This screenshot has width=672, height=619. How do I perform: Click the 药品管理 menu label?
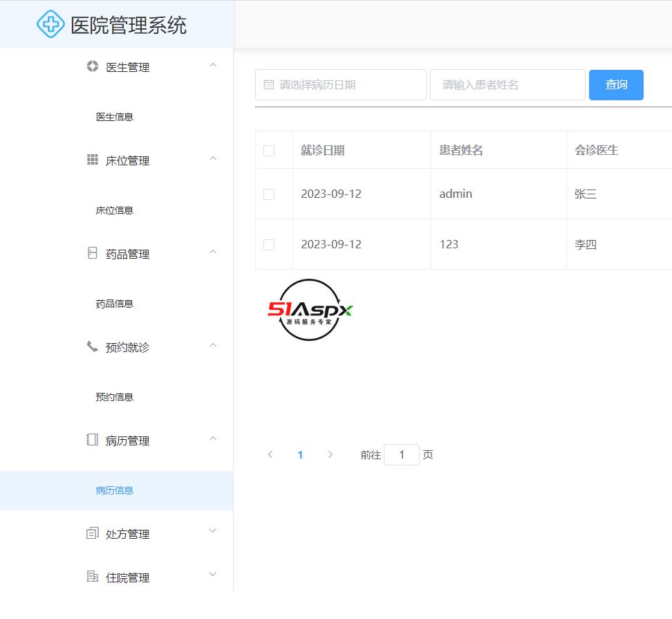click(x=128, y=255)
